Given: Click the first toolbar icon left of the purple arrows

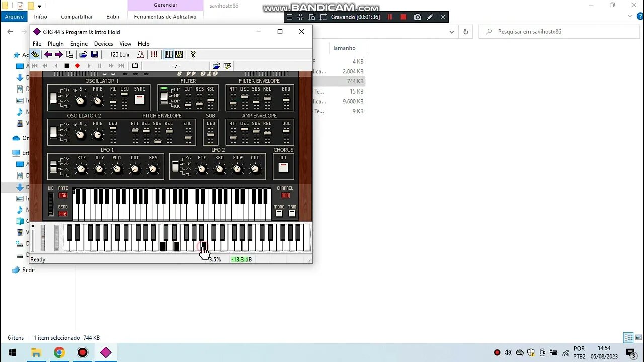Looking at the screenshot, I should point(35,54).
